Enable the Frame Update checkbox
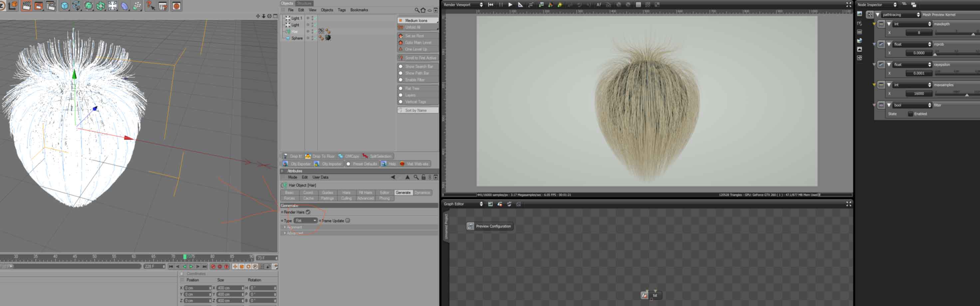980x306 pixels. (348, 221)
